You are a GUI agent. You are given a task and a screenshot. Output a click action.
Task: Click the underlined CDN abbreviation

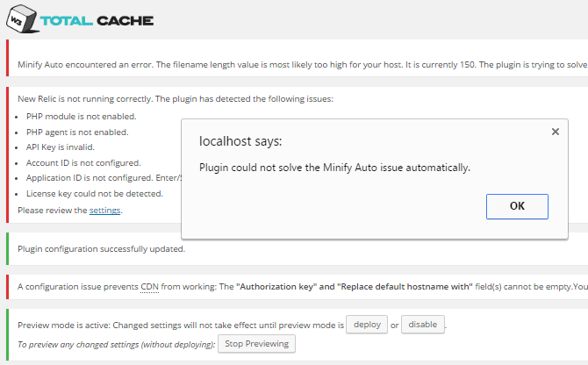[x=149, y=287]
